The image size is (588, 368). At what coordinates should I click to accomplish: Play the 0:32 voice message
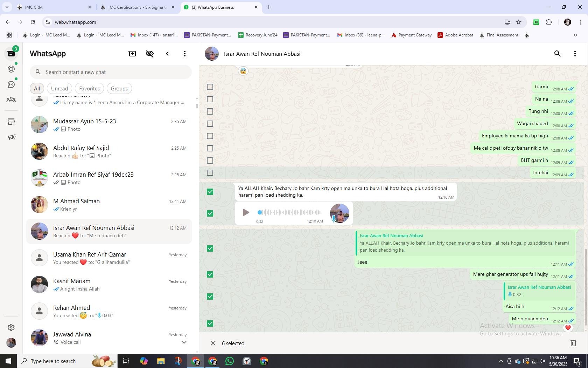(246, 212)
